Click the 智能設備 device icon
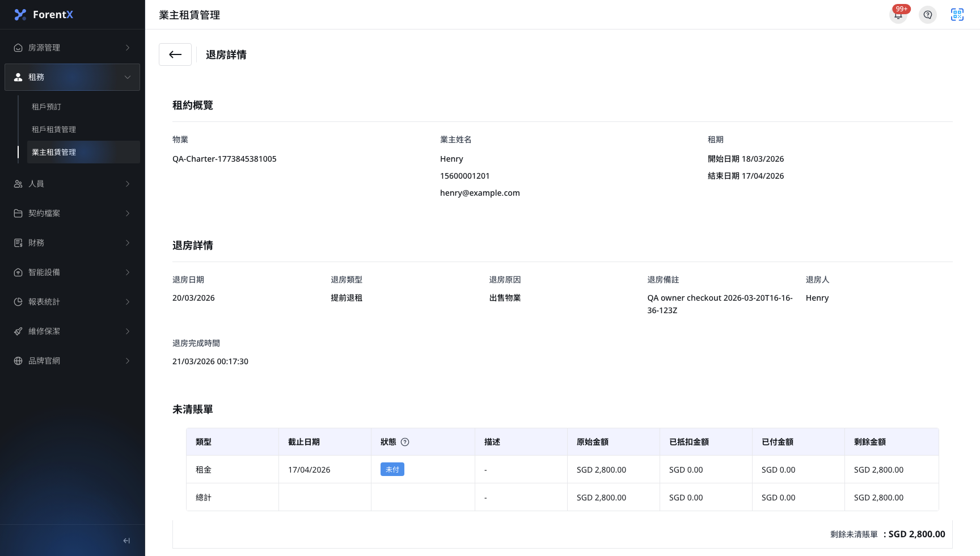The height and width of the screenshot is (556, 980). (x=18, y=272)
